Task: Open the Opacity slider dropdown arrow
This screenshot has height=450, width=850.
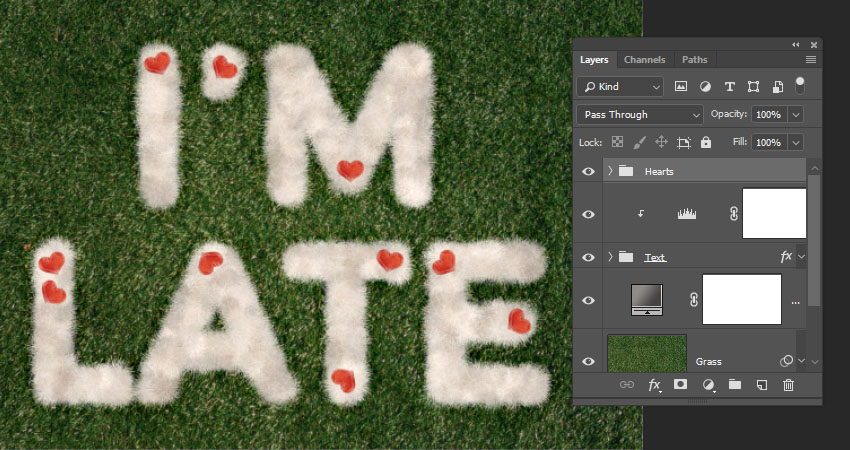Action: coord(796,115)
